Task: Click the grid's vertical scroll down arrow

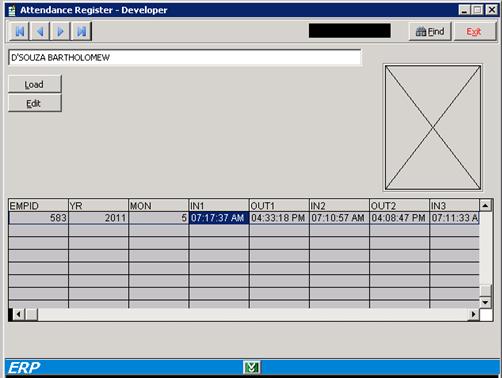Action: [x=485, y=302]
